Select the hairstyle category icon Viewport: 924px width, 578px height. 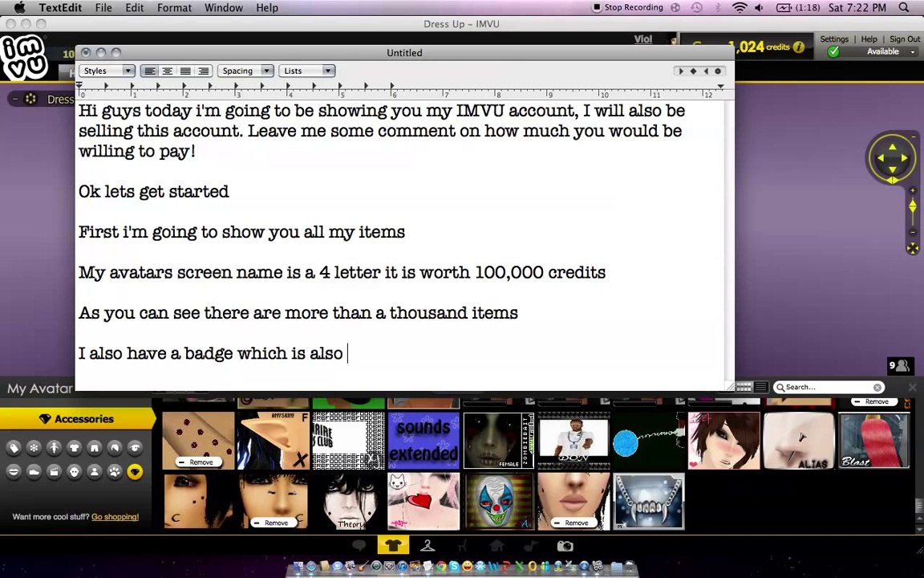click(x=115, y=448)
